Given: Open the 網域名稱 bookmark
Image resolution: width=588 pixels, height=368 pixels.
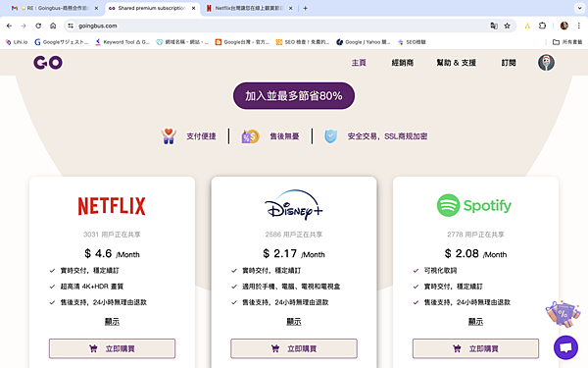Looking at the screenshot, I should [x=182, y=42].
